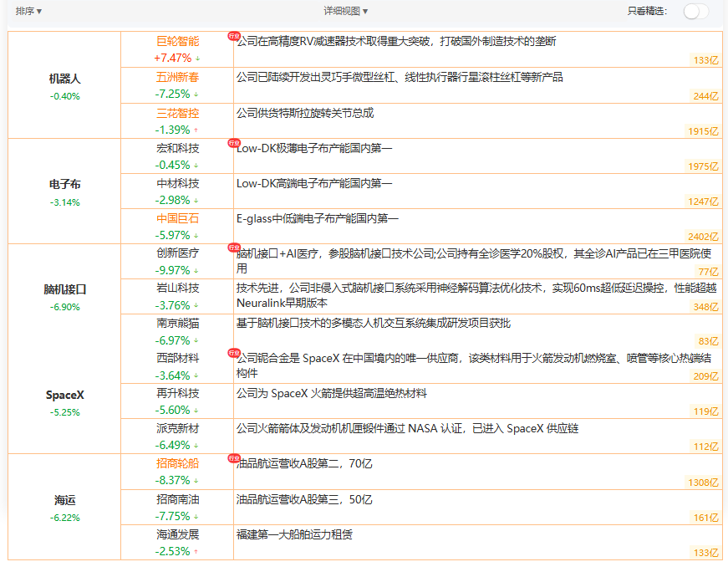Click the 脑机接口 sector change -6.90%
This screenshot has height=572, width=728.
[64, 307]
